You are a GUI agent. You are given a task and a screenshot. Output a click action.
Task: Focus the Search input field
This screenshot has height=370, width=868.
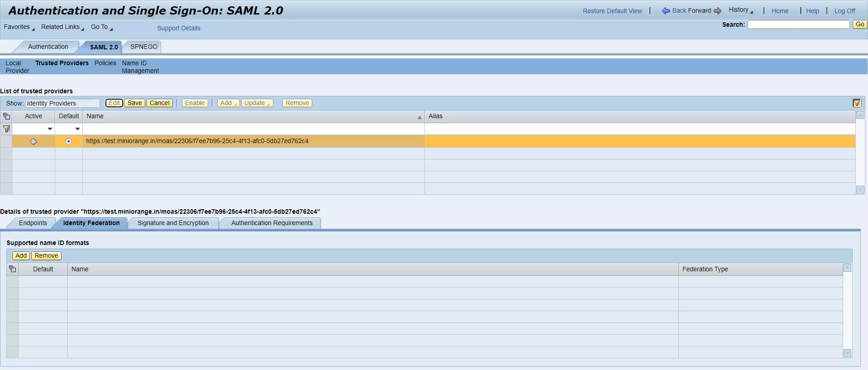[x=798, y=24]
